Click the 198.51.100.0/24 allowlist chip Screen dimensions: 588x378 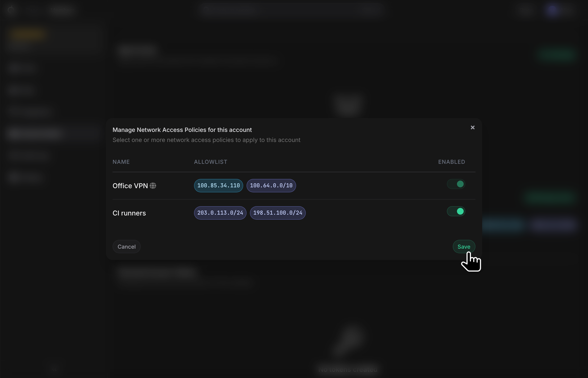(x=278, y=213)
